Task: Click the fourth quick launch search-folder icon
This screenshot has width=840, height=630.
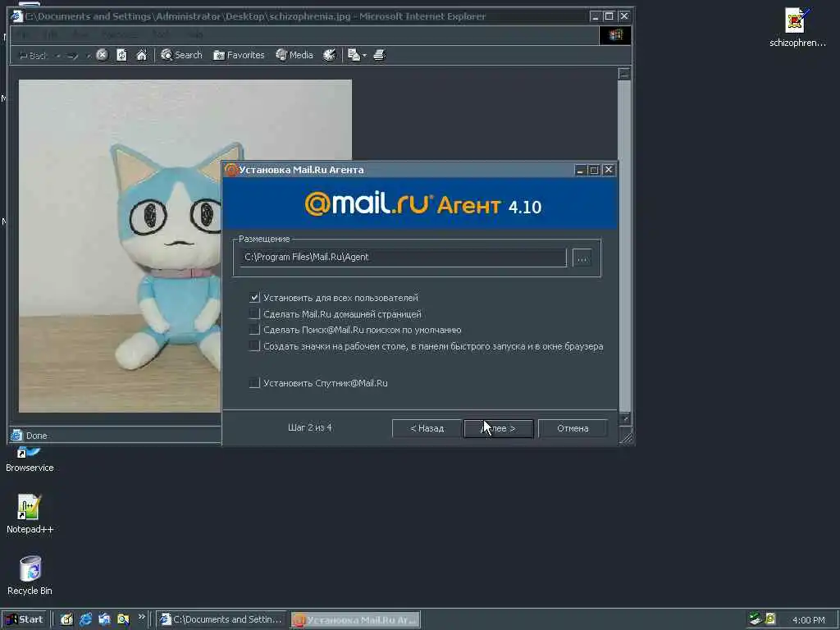Action: 123,619
